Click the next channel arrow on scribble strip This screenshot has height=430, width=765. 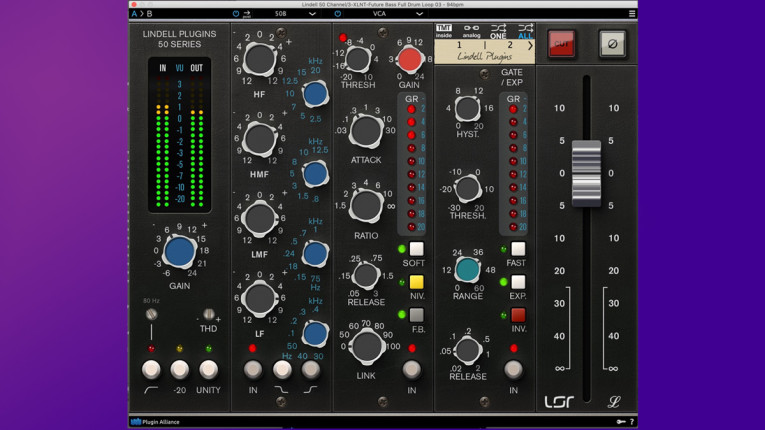(530, 46)
